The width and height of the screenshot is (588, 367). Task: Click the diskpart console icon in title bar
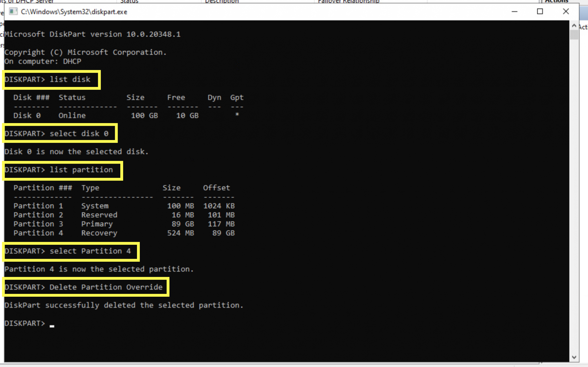[x=13, y=11]
